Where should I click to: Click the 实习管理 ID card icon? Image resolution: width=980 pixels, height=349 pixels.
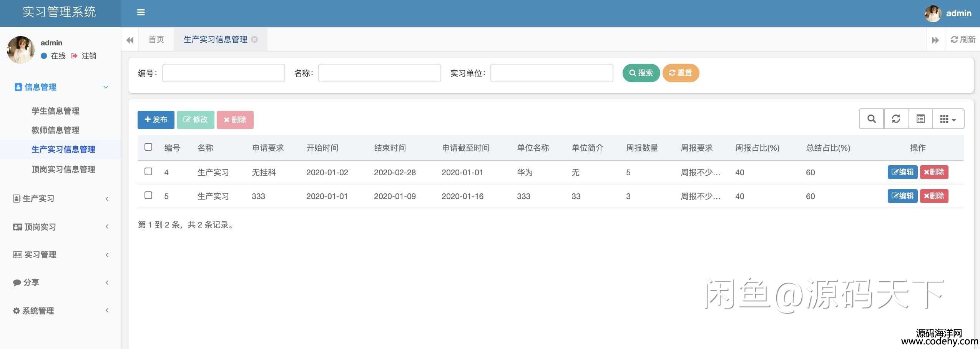click(17, 254)
